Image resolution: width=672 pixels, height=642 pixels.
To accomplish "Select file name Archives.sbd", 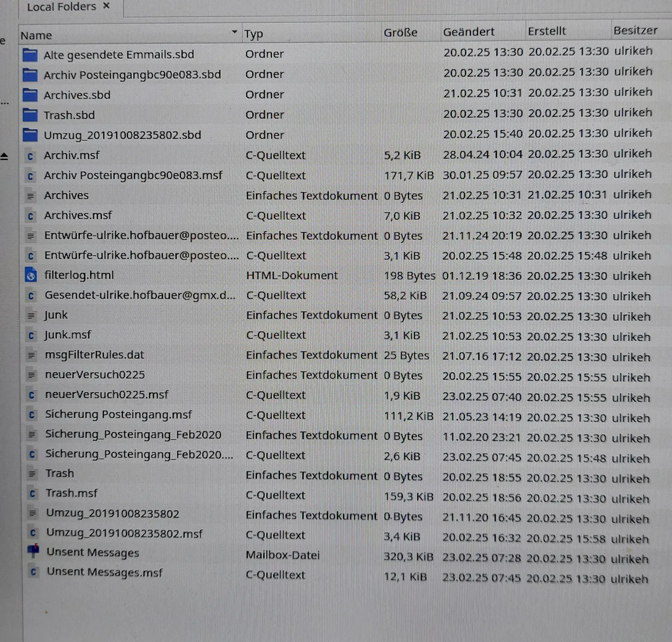I will tap(77, 95).
